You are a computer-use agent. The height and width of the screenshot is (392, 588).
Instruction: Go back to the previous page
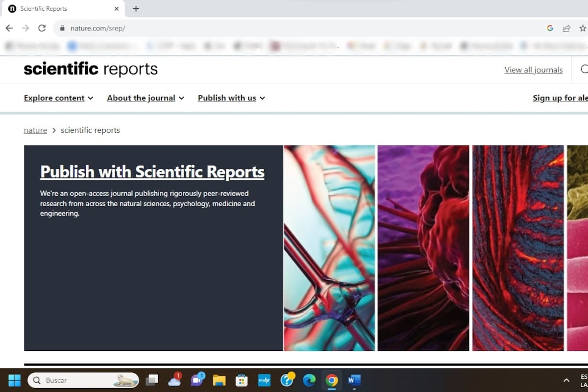click(9, 28)
